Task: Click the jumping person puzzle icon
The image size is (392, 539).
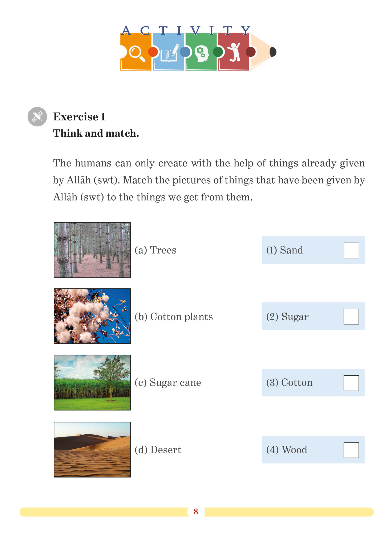Action: (234, 52)
